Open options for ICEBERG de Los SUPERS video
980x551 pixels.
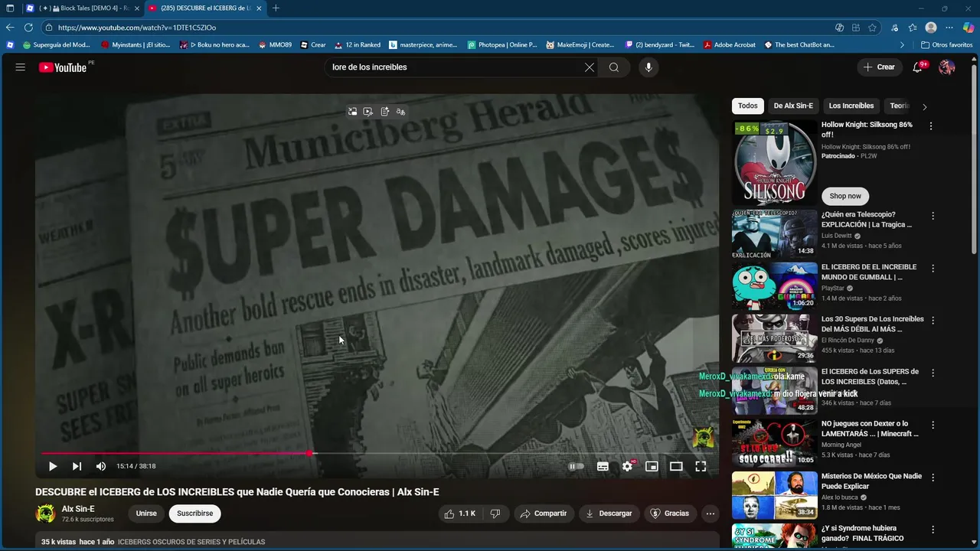coord(933,373)
